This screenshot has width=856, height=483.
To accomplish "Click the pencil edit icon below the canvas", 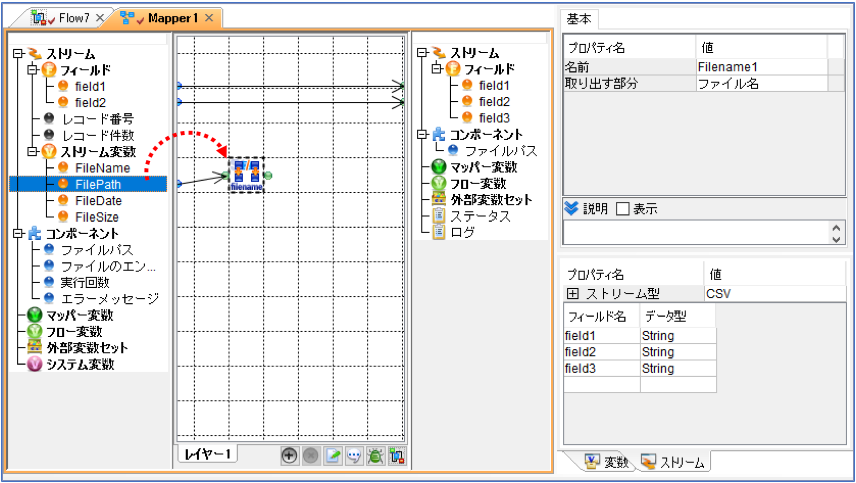I will point(332,455).
